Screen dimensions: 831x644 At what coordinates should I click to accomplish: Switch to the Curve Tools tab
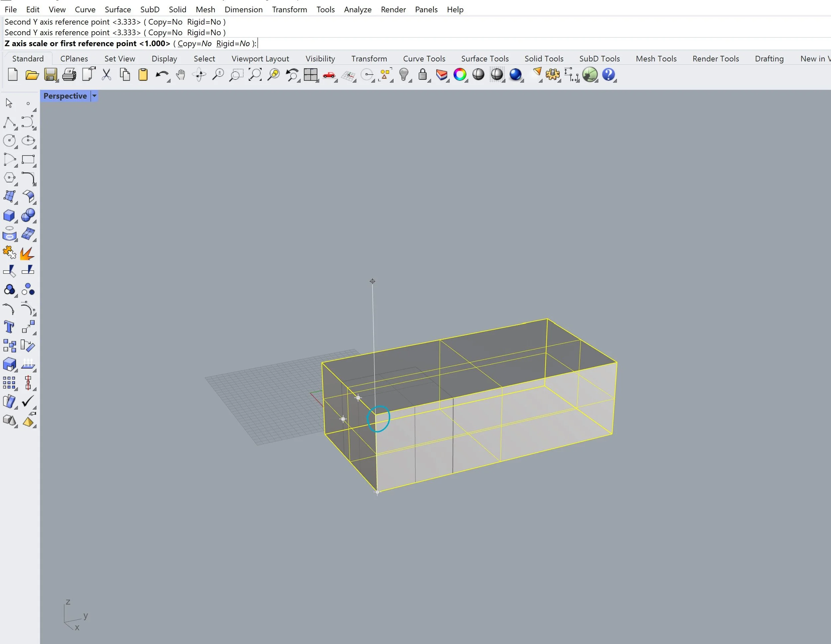coord(424,59)
